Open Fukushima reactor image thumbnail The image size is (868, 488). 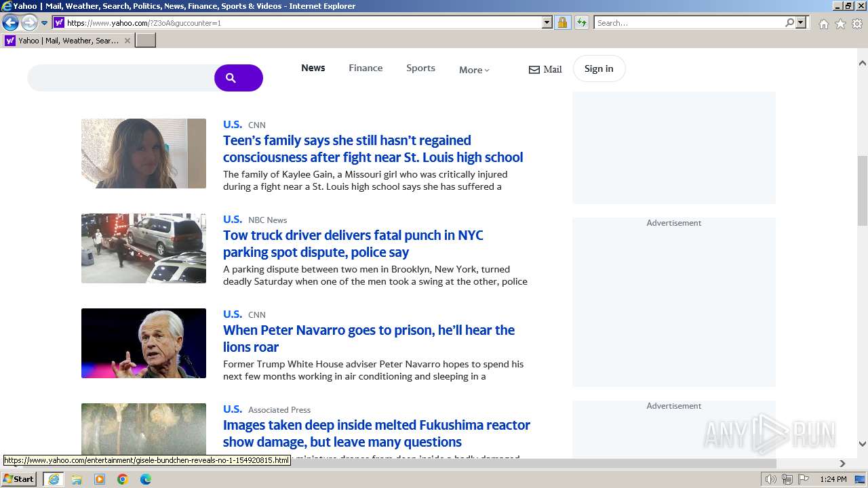click(x=144, y=429)
